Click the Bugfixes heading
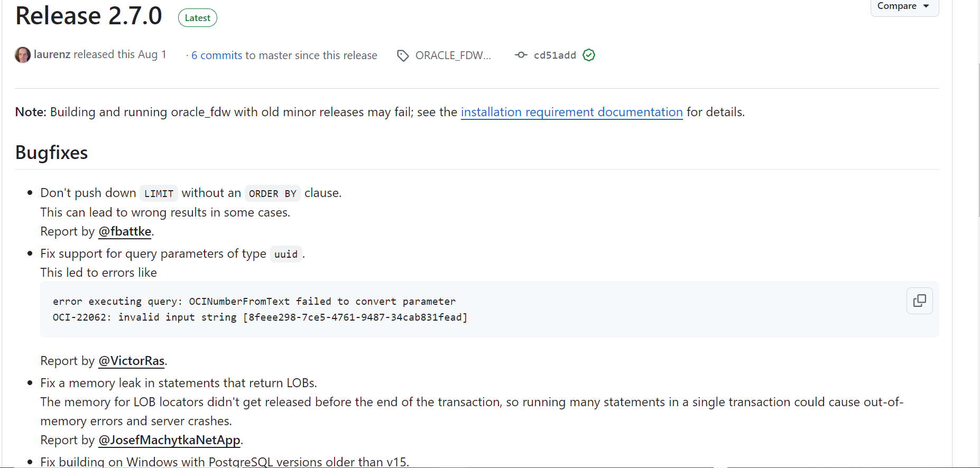The width and height of the screenshot is (980, 468). (x=51, y=153)
